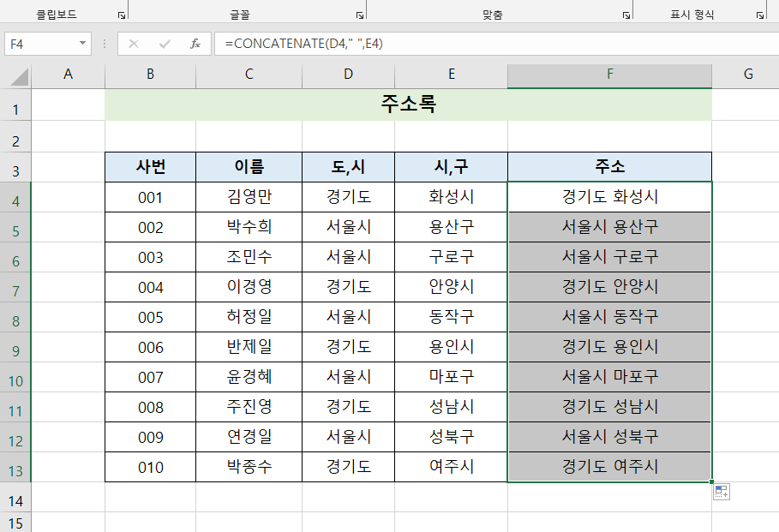Click the 시,구 header cell
The image size is (779, 532).
[451, 167]
